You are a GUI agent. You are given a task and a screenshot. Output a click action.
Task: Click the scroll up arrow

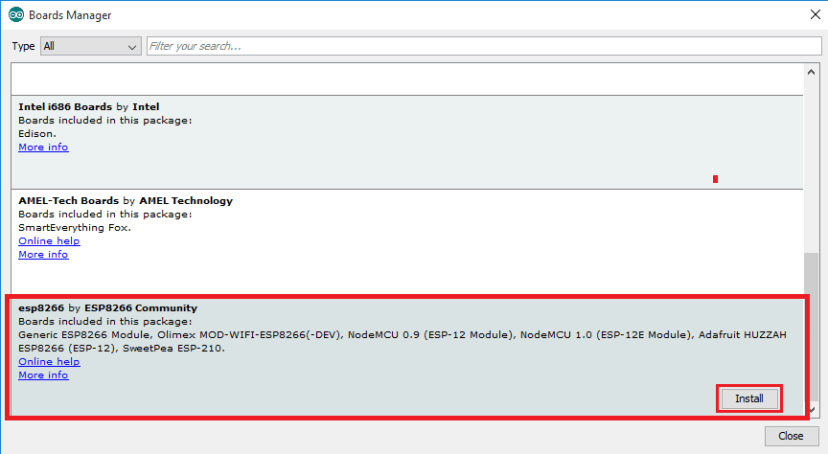click(x=810, y=74)
